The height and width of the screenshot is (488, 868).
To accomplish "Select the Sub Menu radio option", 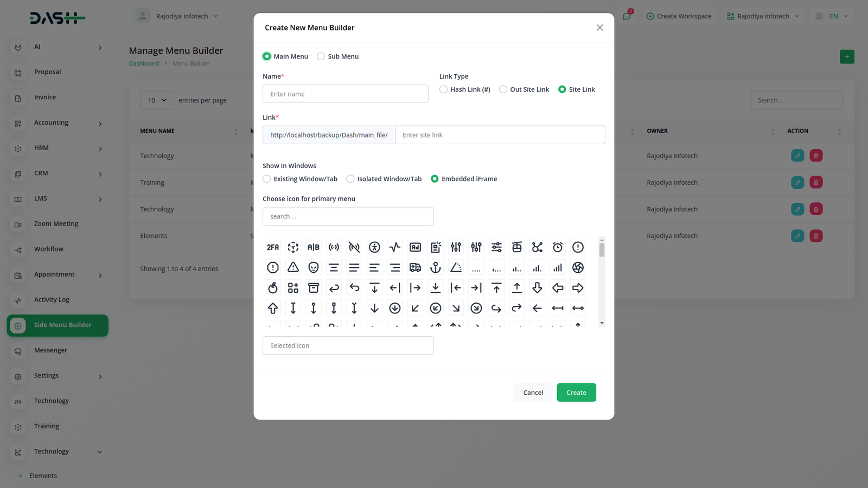I will click(321, 56).
